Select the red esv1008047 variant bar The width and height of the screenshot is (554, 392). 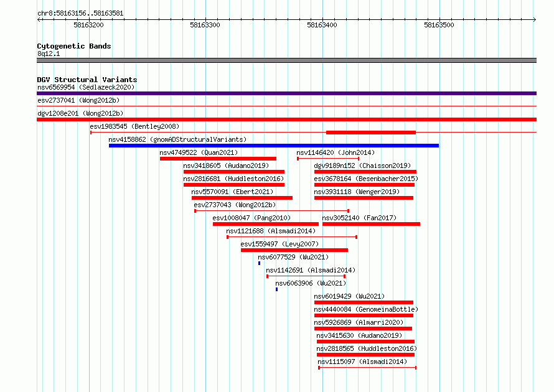[266, 224]
